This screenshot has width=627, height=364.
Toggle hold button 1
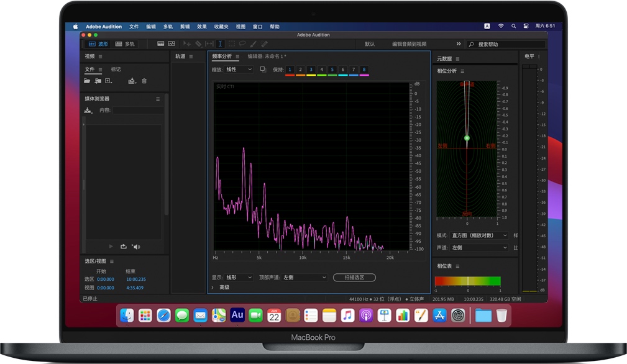coord(290,70)
